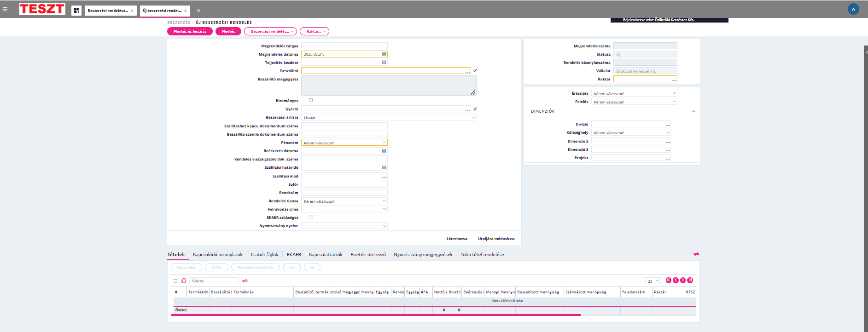Go to last page of table
This screenshot has width=868, height=332.
click(690, 280)
